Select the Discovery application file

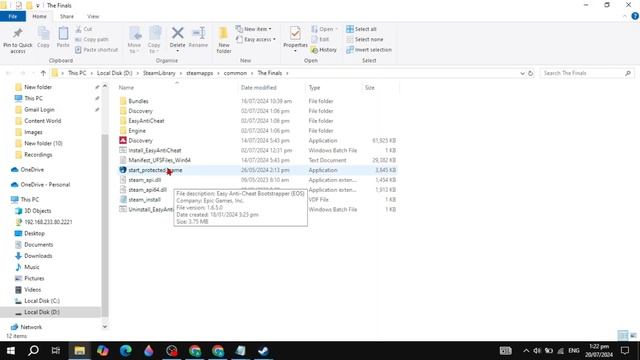coord(140,140)
